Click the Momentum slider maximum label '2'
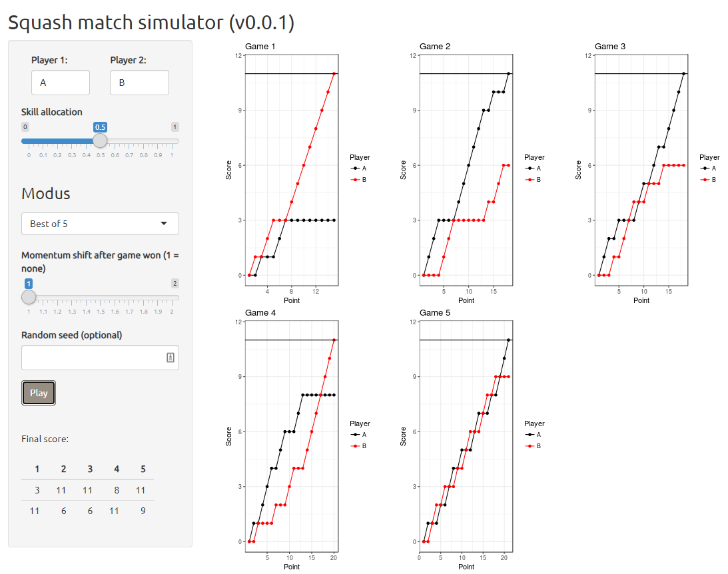 tap(175, 283)
